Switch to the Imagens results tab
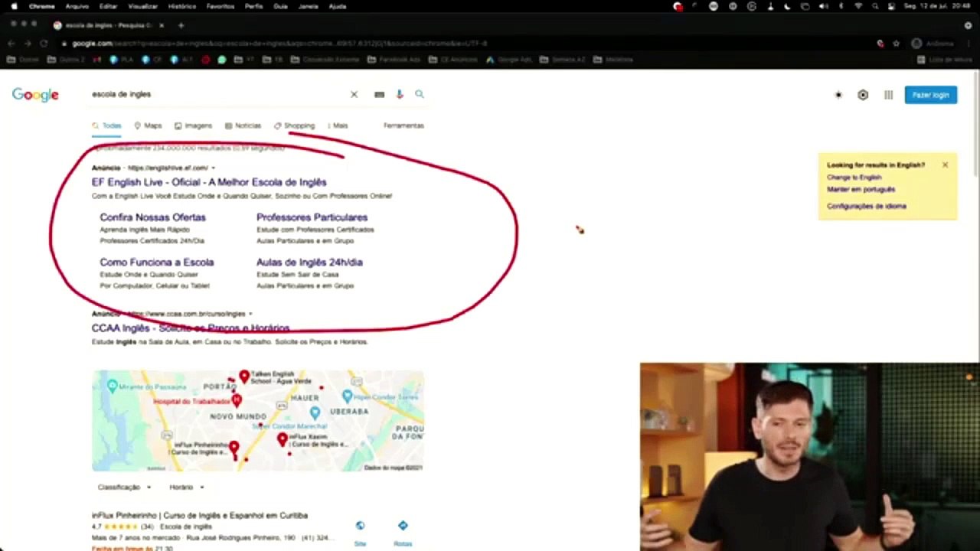This screenshot has width=980, height=551. point(193,126)
